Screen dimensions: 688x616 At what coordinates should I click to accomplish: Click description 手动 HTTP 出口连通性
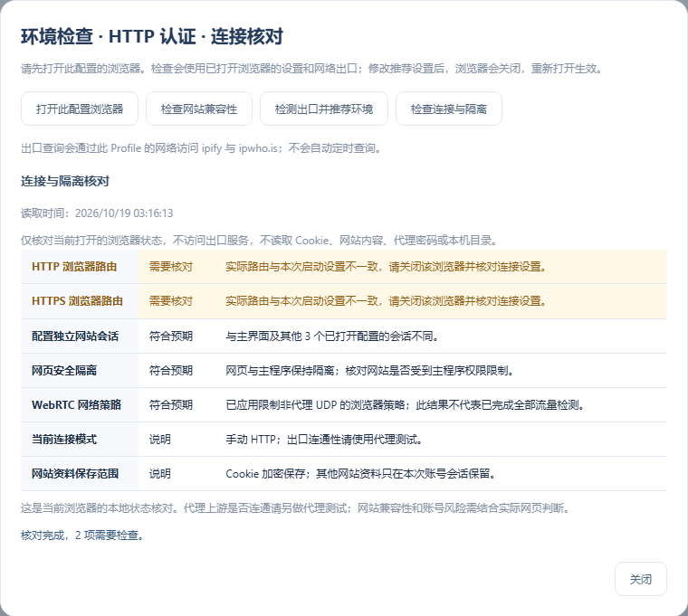324,440
